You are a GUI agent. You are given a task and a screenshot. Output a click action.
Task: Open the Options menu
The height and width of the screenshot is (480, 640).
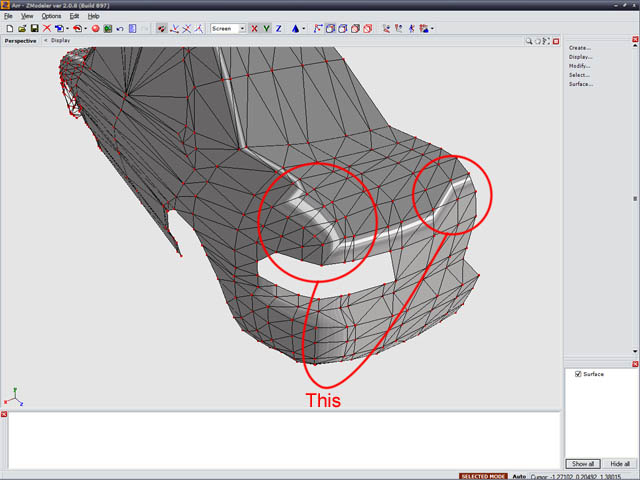51,16
